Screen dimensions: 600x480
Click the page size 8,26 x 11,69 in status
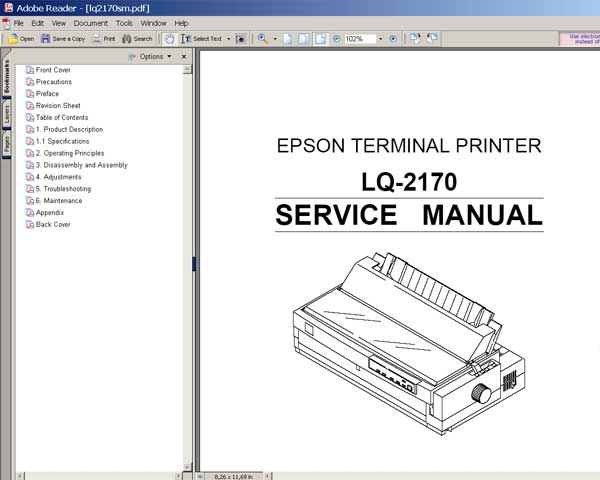233,477
